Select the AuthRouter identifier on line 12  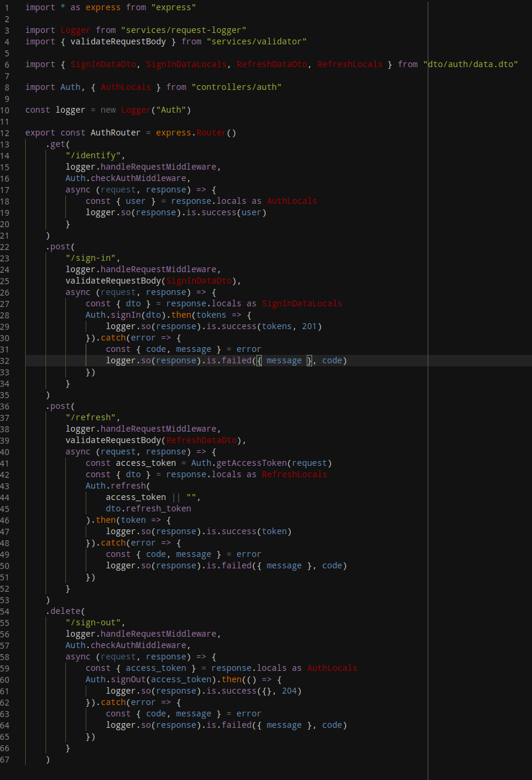[x=117, y=132]
